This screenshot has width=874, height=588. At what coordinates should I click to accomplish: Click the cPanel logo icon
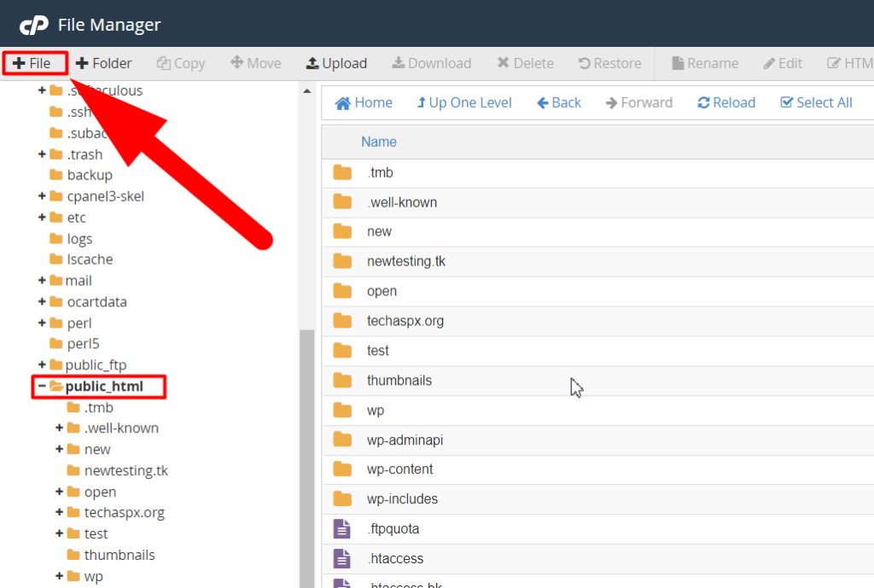point(34,25)
